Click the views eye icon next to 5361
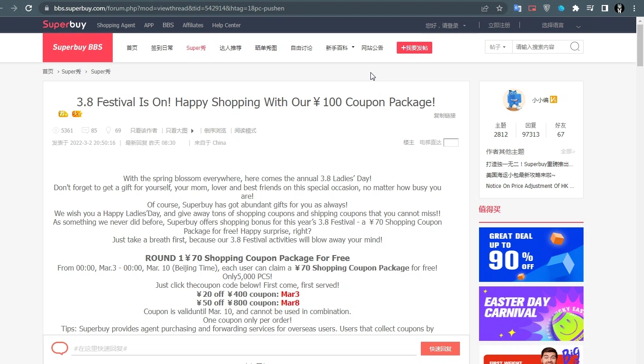The width and height of the screenshot is (644, 364). click(x=56, y=130)
